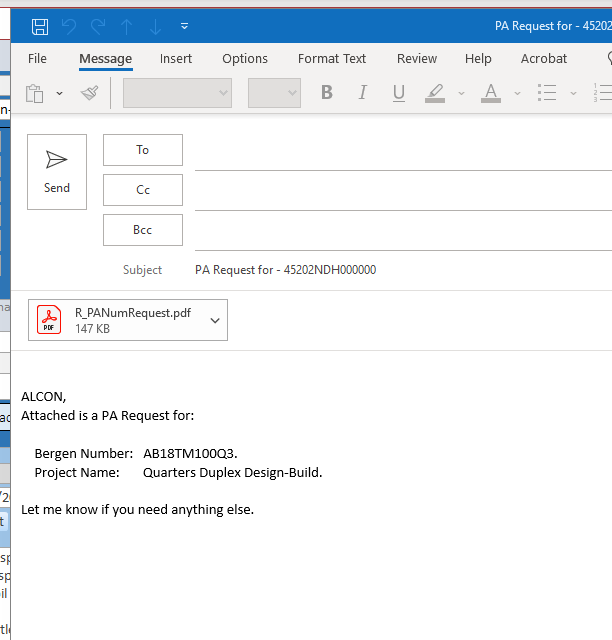Expand the font size dropdown

click(x=292, y=93)
